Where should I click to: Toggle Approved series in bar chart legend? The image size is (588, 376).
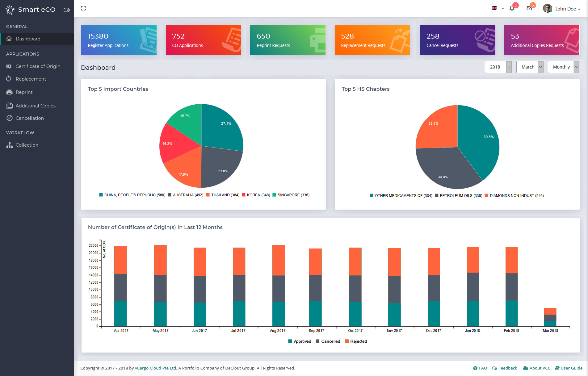point(299,341)
